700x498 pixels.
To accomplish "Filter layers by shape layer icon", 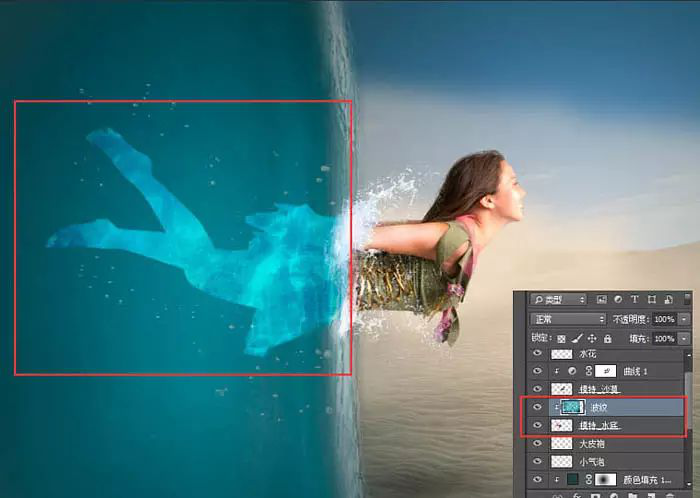I will coord(652,299).
